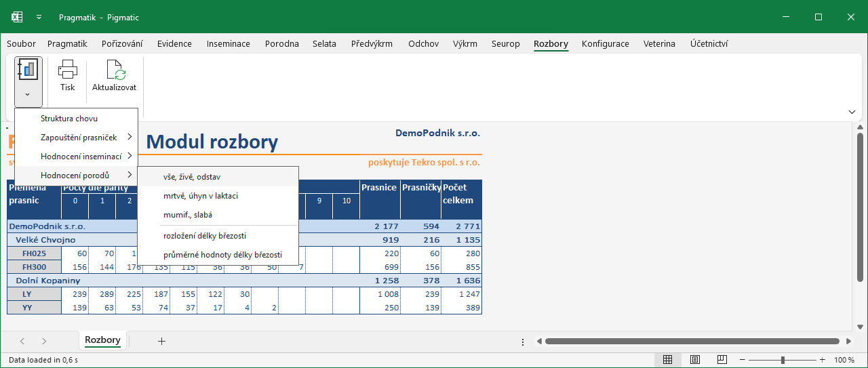Open the Quick Access Toolbar customize arrow
Viewport: 868px width, 368px height.
(39, 17)
